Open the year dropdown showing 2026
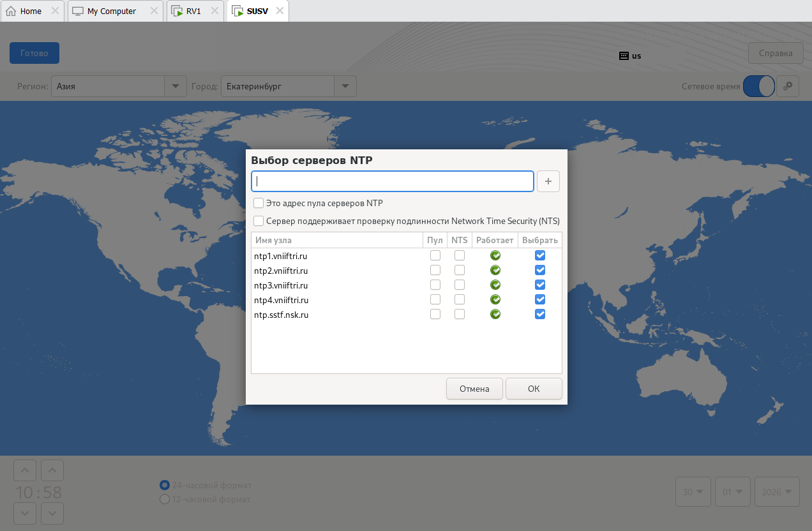The width and height of the screenshot is (812, 531). tap(777, 492)
